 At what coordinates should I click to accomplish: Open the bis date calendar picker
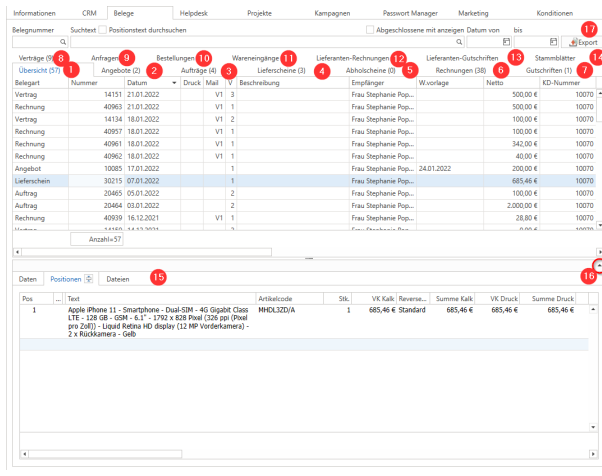552,43
